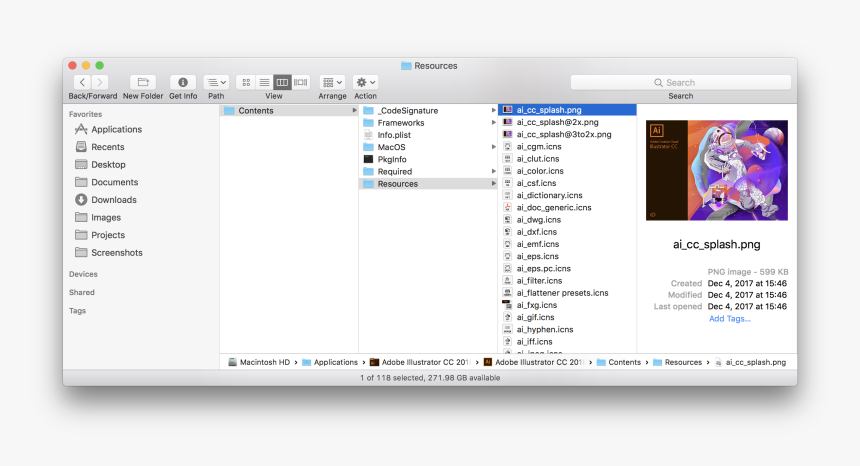Screen dimensions: 860x466
Task: Click the Devices sidebar section header
Action: point(83,274)
